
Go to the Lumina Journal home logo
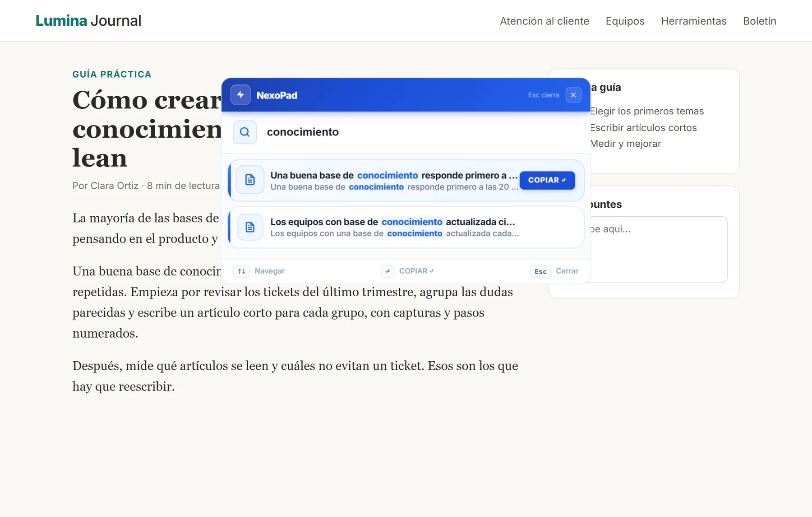88,21
